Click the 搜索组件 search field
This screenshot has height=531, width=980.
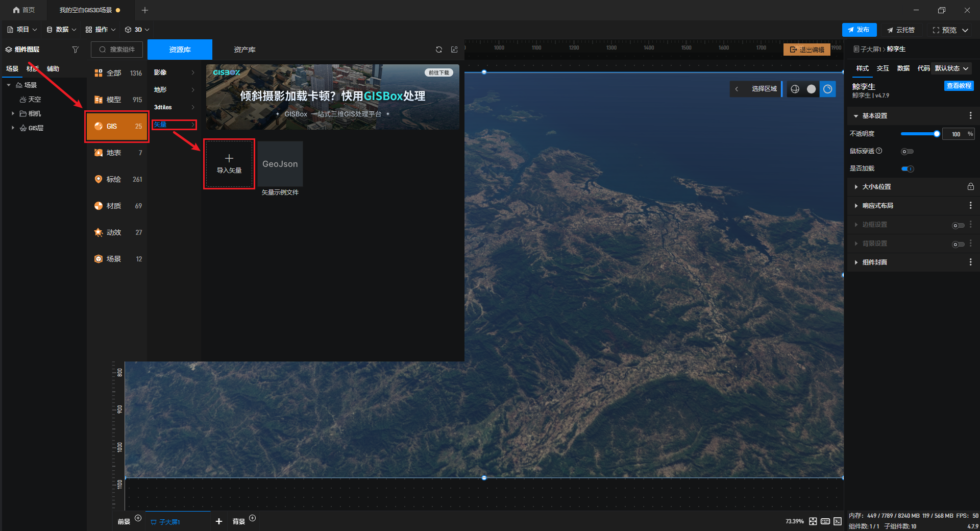coord(117,50)
